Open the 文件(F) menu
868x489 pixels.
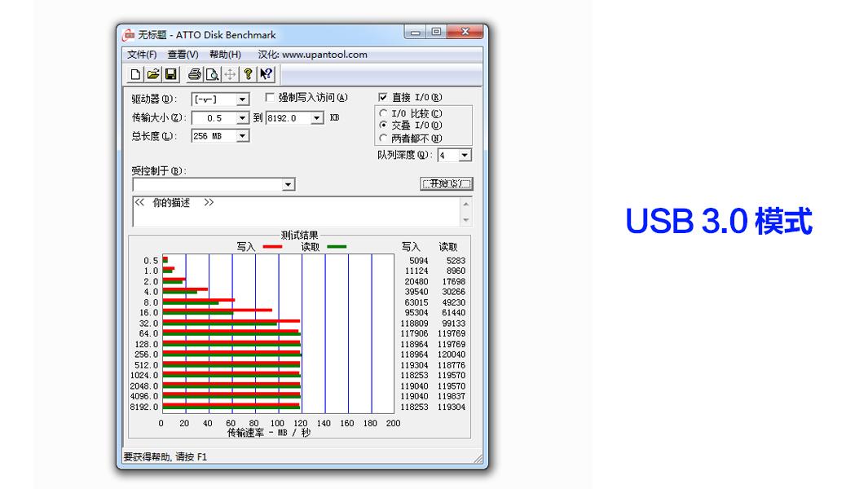coord(142,55)
